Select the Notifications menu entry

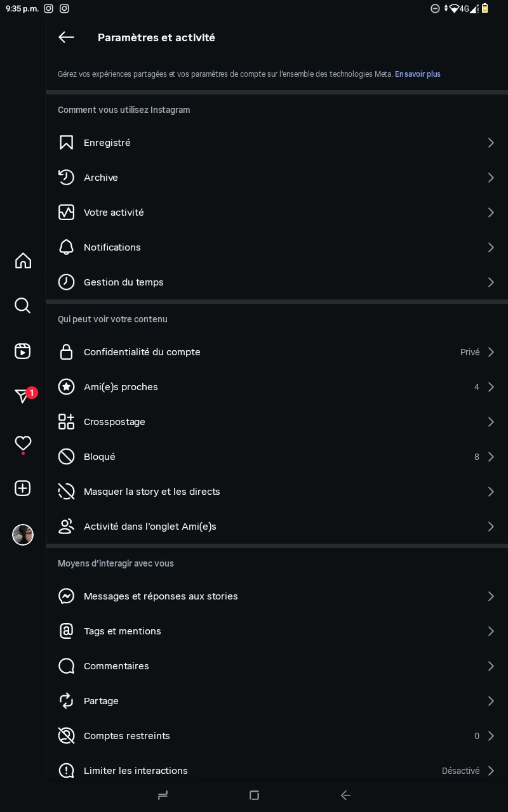[x=112, y=247]
